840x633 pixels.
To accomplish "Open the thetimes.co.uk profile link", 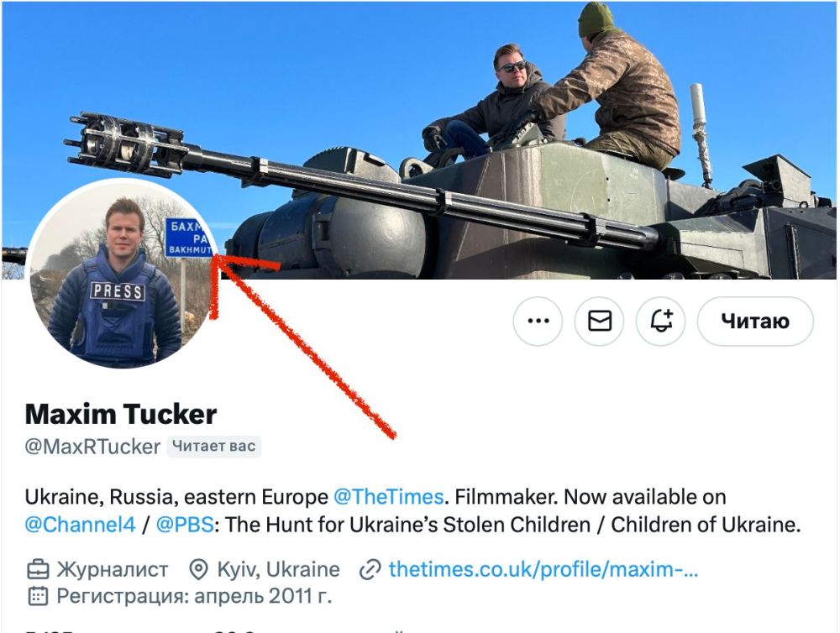I will click(x=543, y=570).
